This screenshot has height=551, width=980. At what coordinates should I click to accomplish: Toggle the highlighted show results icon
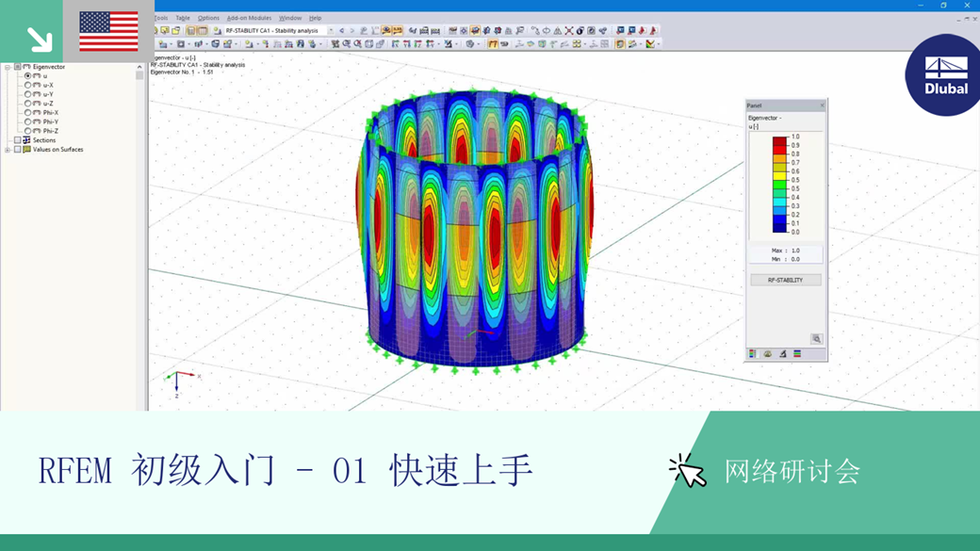tap(385, 30)
